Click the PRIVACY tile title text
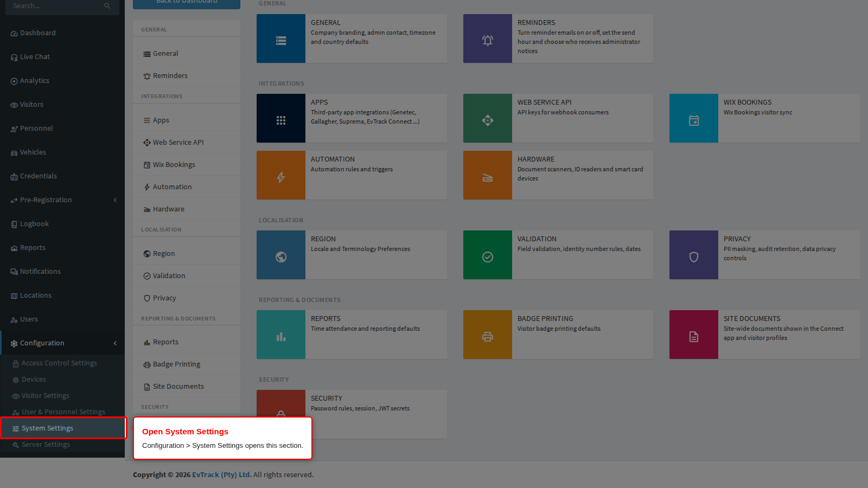This screenshot has width=868, height=488. [x=737, y=239]
